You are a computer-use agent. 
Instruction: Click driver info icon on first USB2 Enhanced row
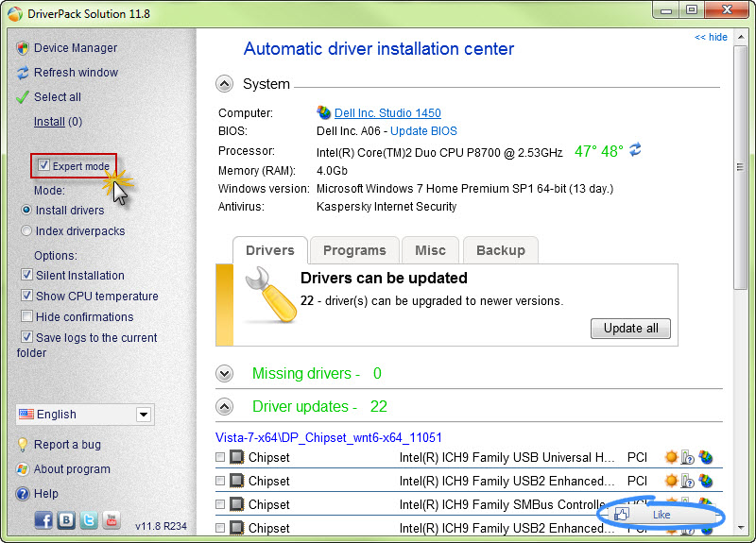[x=688, y=481]
